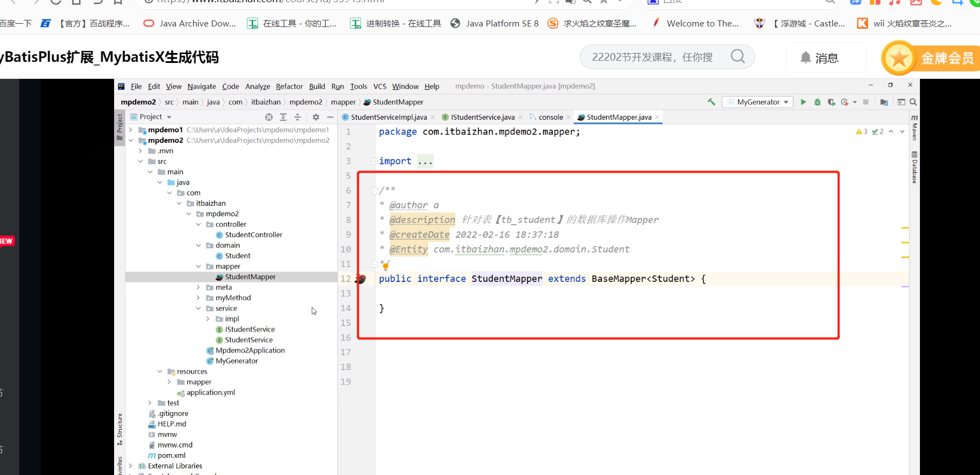Unfold the collapsed import block on line 3
Image resolution: width=980 pixels, height=475 pixels.
tap(375, 161)
